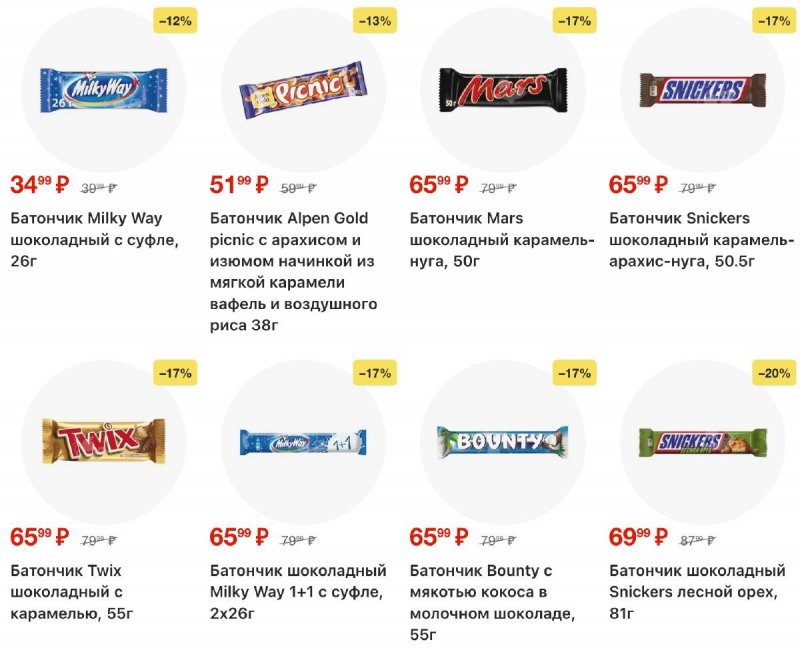The width and height of the screenshot is (800, 650).
Task: Select the Milky Way 1+1 bar image
Action: tap(303, 442)
